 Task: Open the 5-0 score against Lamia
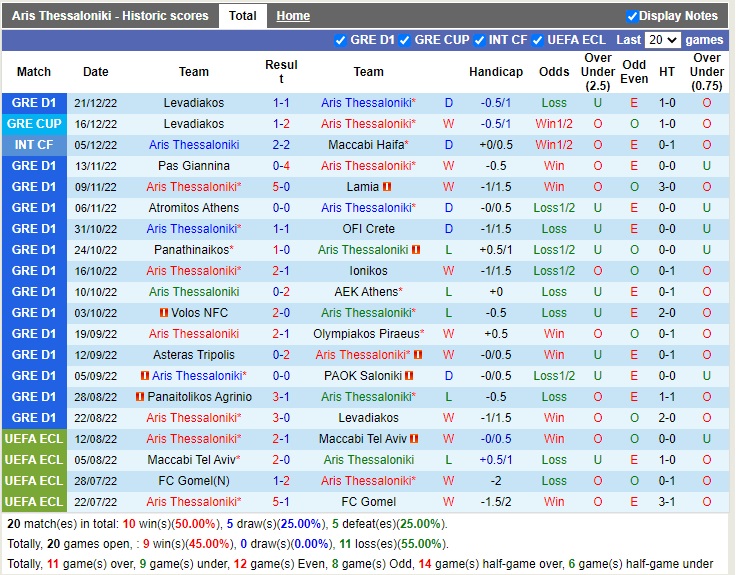tap(281, 187)
